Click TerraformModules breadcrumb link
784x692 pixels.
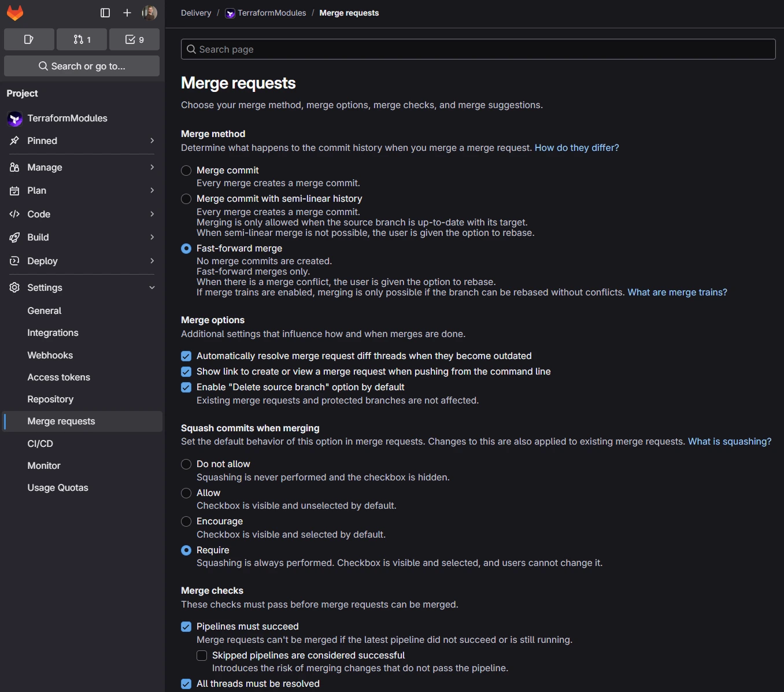(x=272, y=13)
